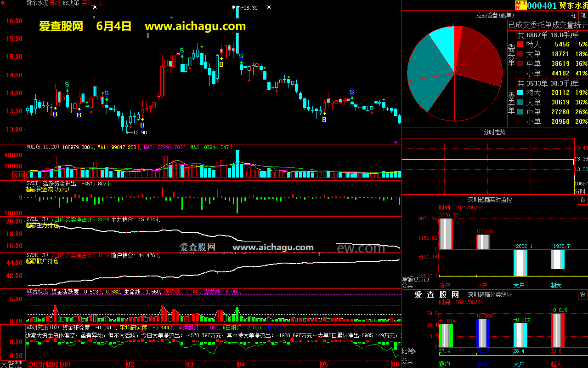
Task: Click the blue 中户 ratio bar 33.0
Action: (483, 333)
